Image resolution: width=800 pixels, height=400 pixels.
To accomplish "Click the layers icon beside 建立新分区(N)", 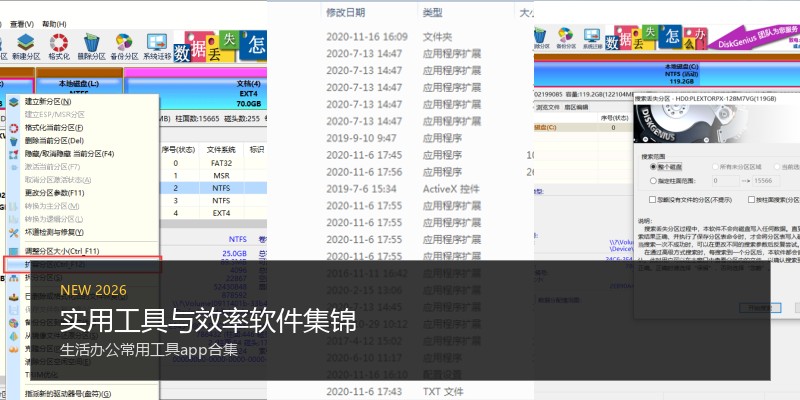I will (14, 102).
